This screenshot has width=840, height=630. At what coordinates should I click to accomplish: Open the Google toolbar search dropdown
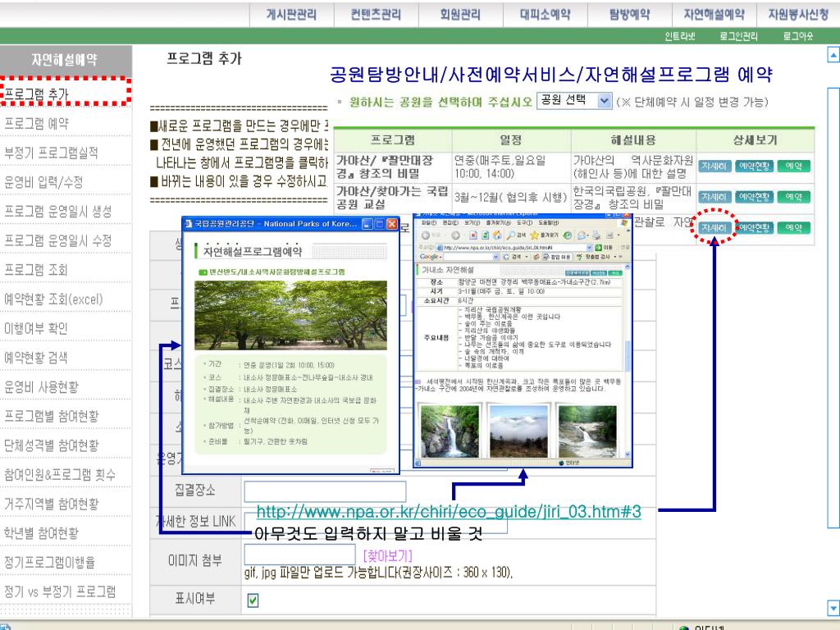click(495, 257)
